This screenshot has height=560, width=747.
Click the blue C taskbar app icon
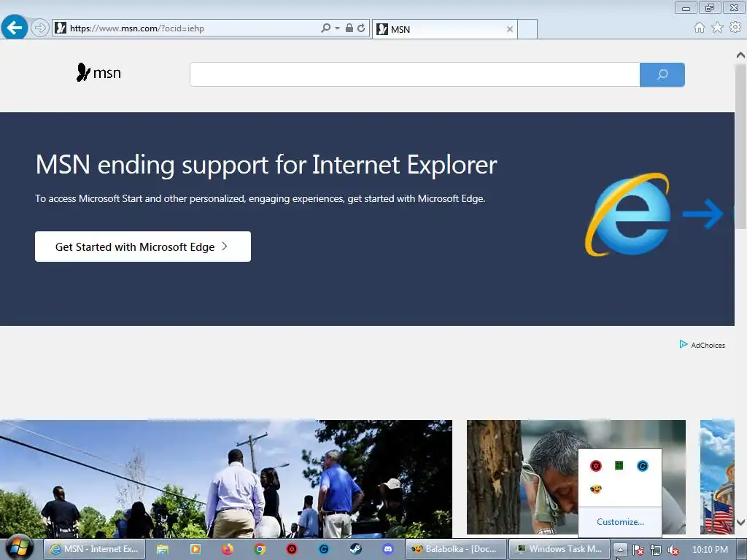pyautogui.click(x=324, y=550)
